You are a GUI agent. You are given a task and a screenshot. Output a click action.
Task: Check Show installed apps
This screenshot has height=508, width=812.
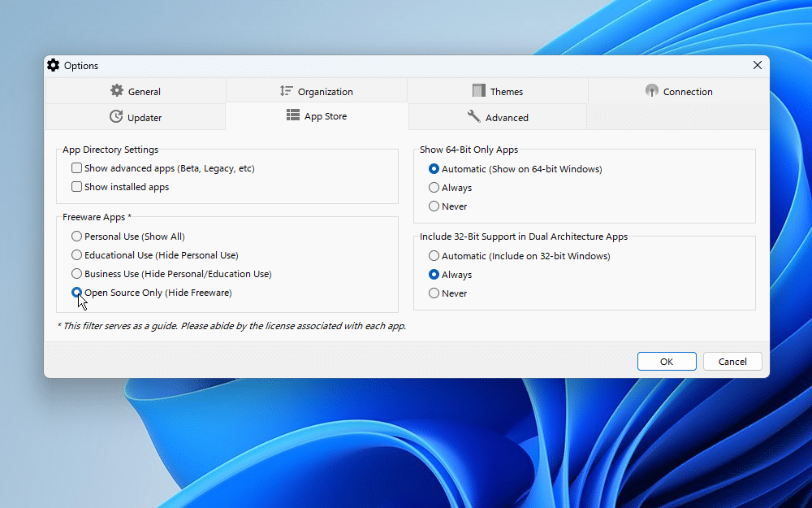[x=76, y=186]
